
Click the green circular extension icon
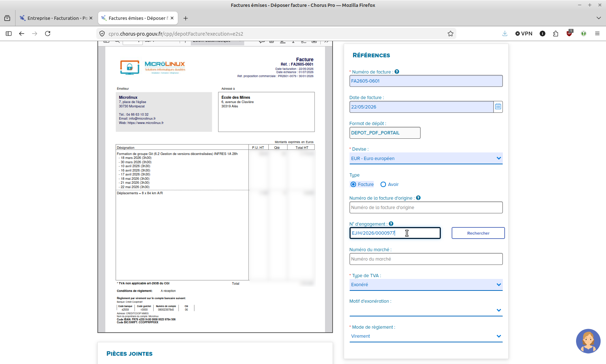584,34
